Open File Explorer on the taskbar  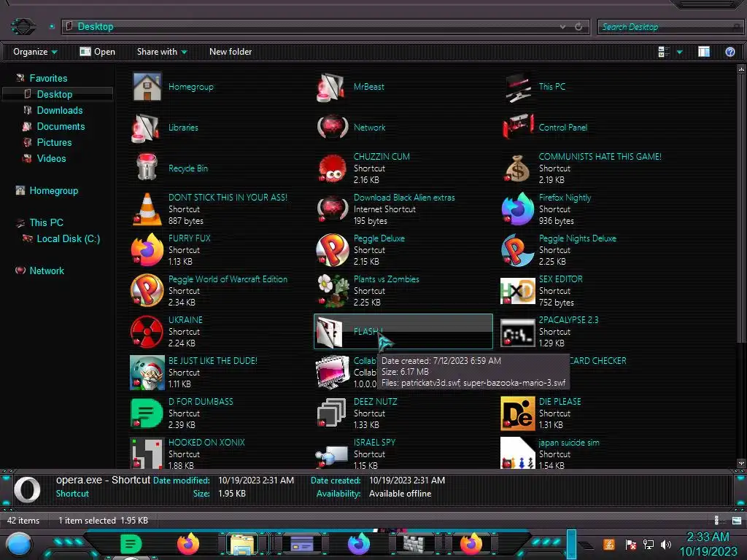click(x=242, y=544)
